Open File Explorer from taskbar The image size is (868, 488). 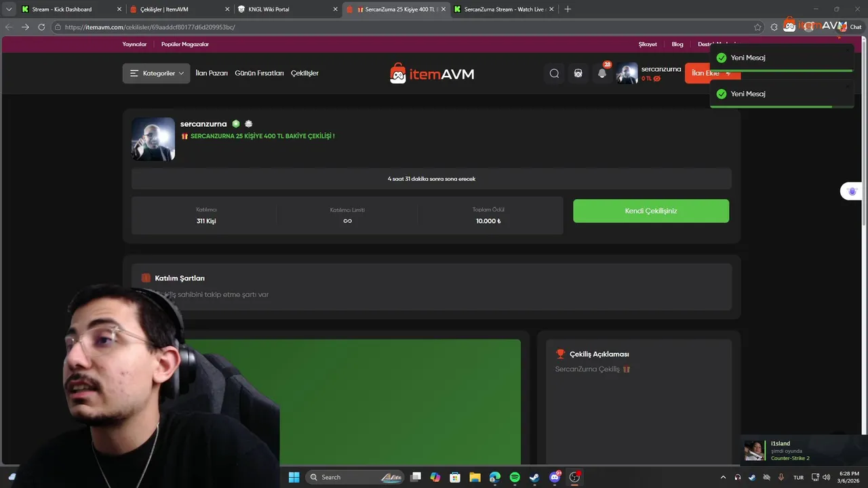[x=475, y=477]
